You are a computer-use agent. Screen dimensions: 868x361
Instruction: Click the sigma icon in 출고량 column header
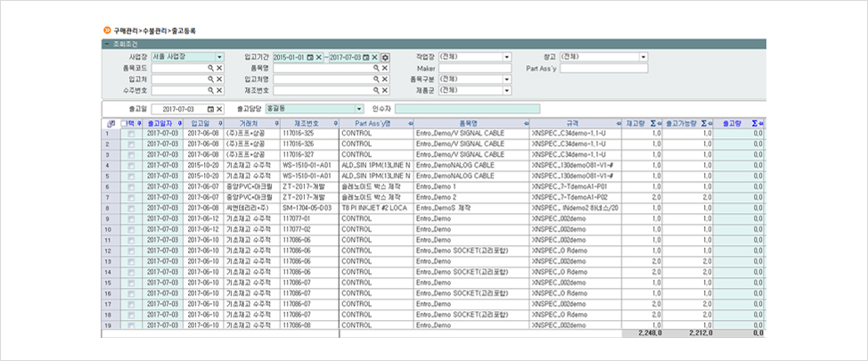[x=755, y=123]
